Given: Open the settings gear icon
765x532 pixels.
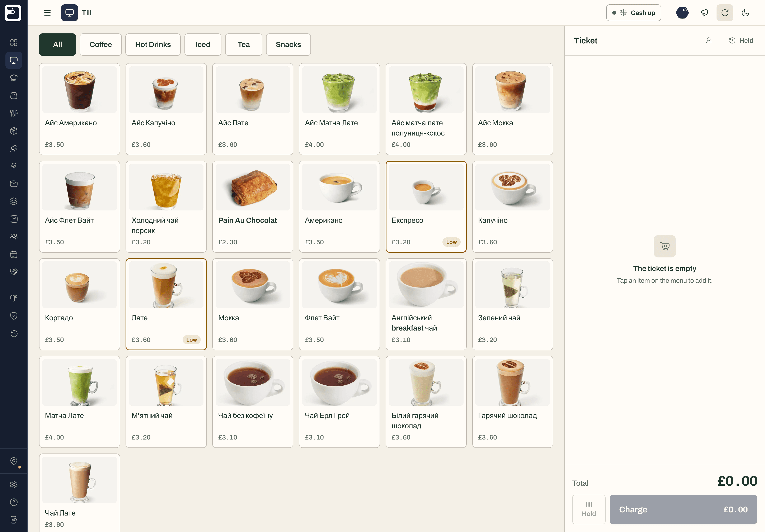Looking at the screenshot, I should click(14, 485).
